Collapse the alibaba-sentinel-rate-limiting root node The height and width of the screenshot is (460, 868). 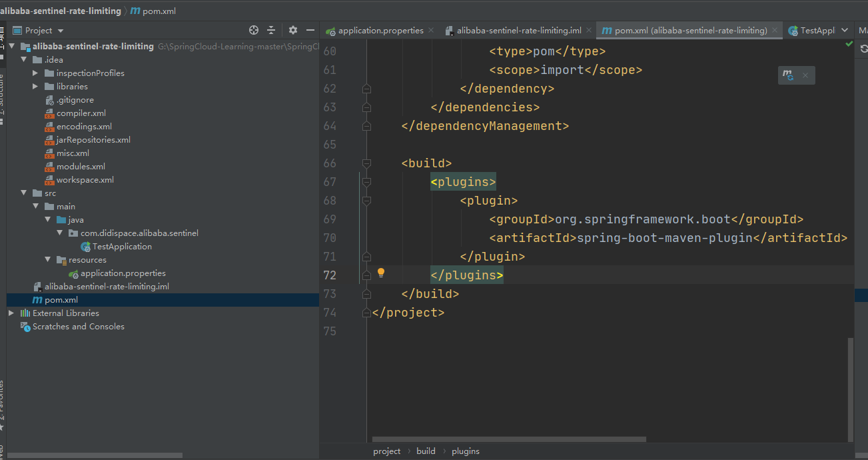coord(11,47)
